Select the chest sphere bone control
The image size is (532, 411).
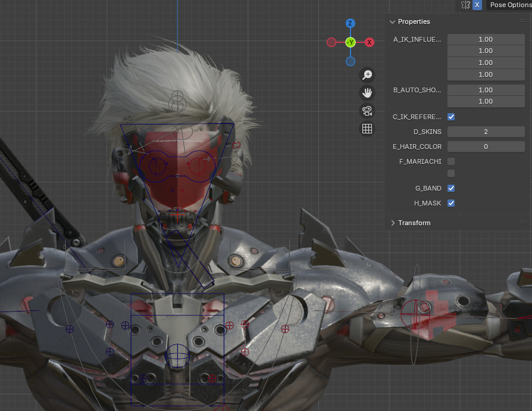pyautogui.click(x=177, y=356)
